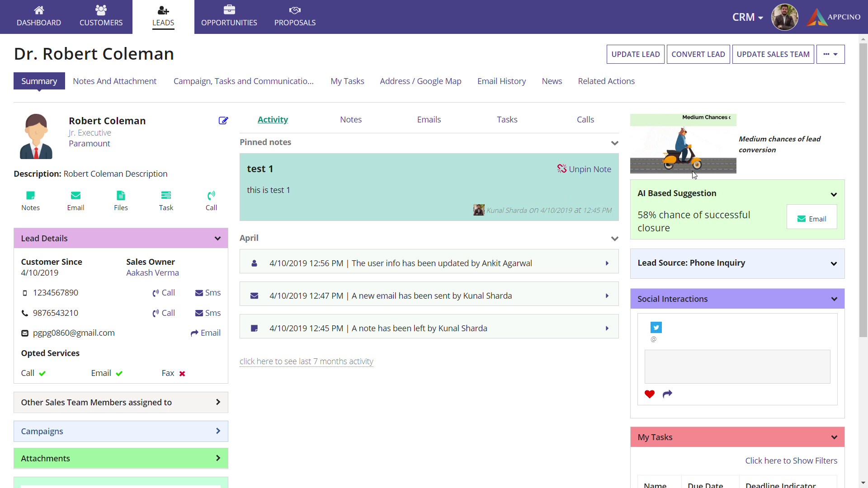Screen dimensions: 868x488
Task: Click link to see last 7 months activity
Action: (x=306, y=361)
